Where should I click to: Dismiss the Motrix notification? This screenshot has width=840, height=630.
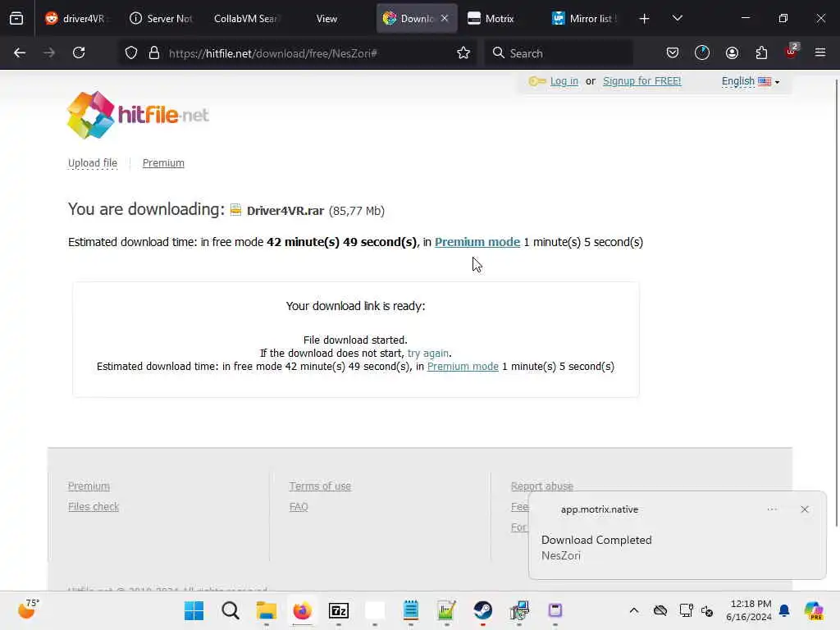click(805, 509)
